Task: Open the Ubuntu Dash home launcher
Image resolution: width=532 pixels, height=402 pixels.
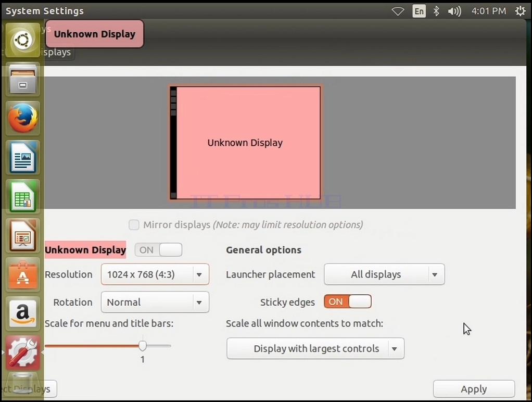Action: (x=23, y=40)
